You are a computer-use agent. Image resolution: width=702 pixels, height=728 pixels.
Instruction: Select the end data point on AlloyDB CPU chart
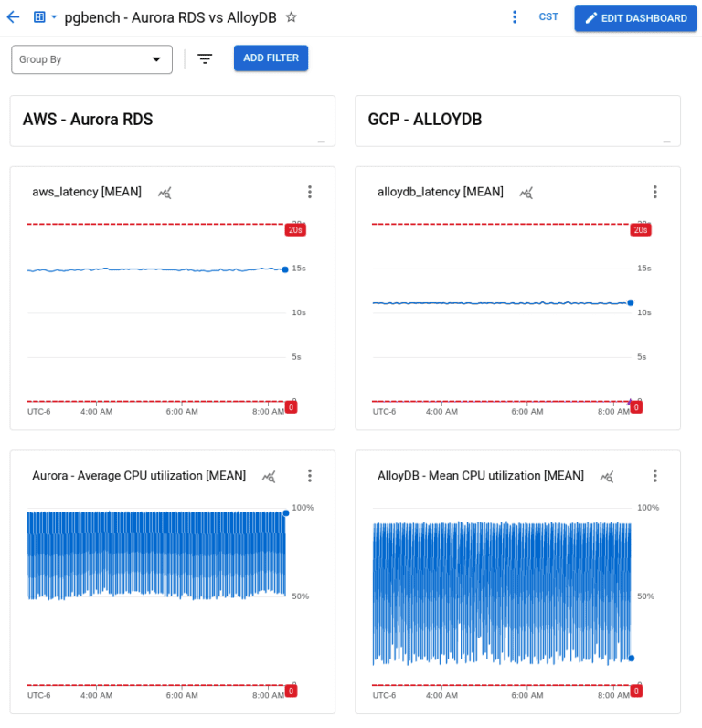632,658
